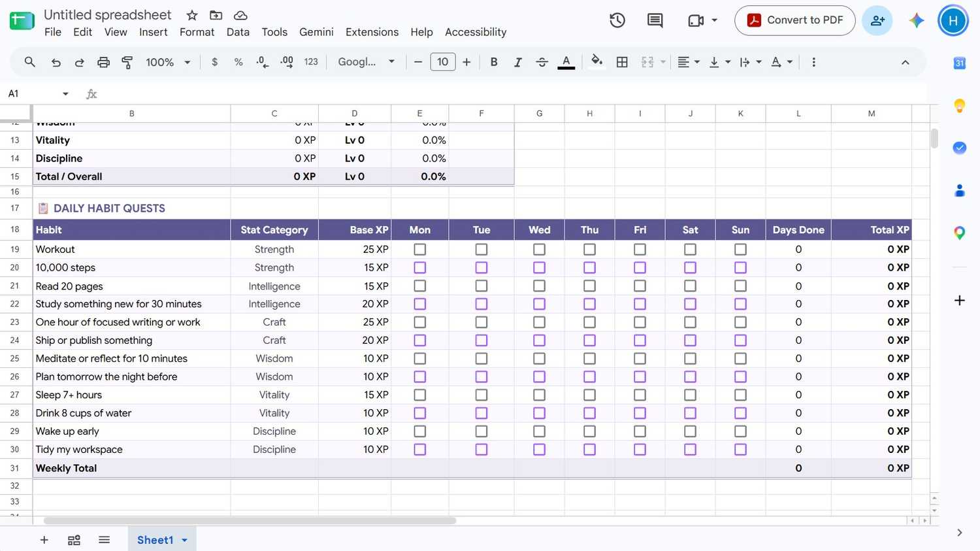This screenshot has height=551, width=980.
Task: Click the font size field
Action: 443,62
